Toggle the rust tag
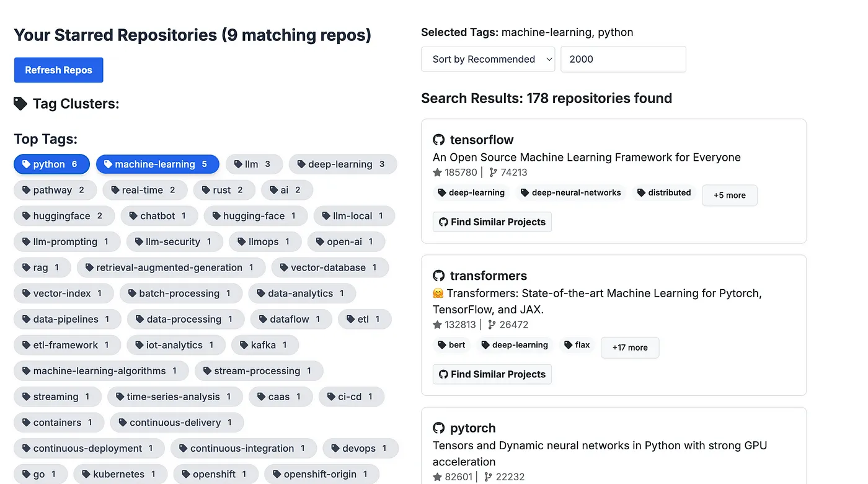Viewport: 868px width, 484px height. (x=224, y=190)
